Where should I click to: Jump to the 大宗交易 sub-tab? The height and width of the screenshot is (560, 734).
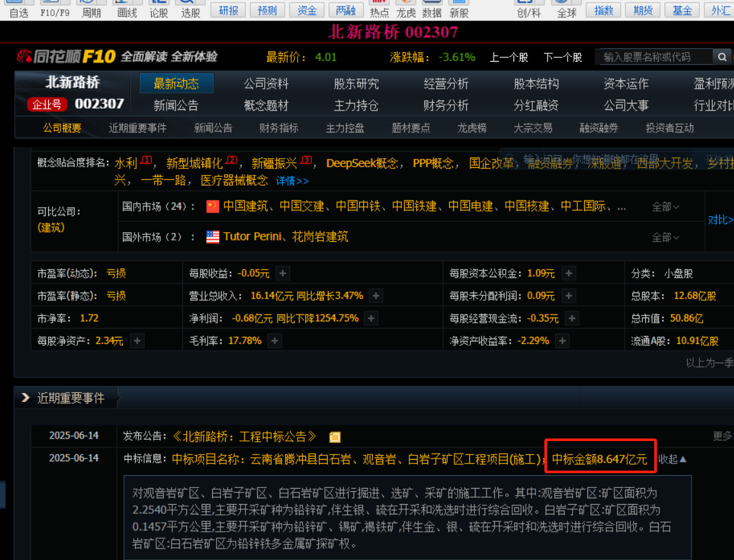[533, 128]
